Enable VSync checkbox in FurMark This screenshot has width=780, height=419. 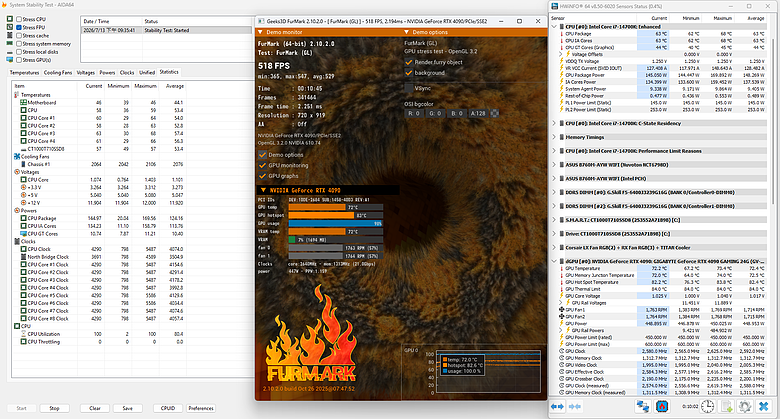pos(409,88)
